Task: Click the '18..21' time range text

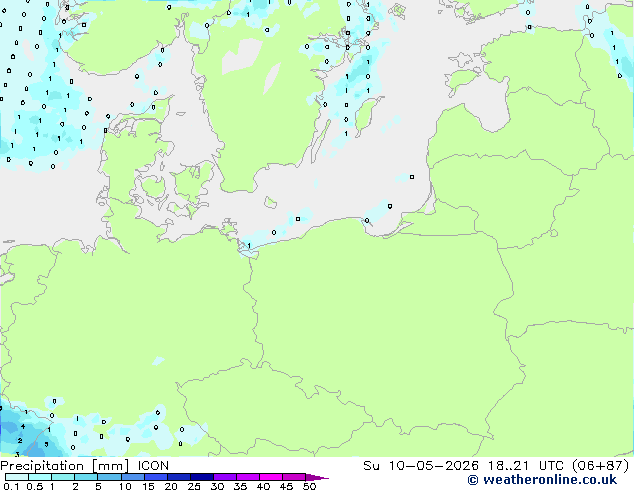Action: click(508, 466)
